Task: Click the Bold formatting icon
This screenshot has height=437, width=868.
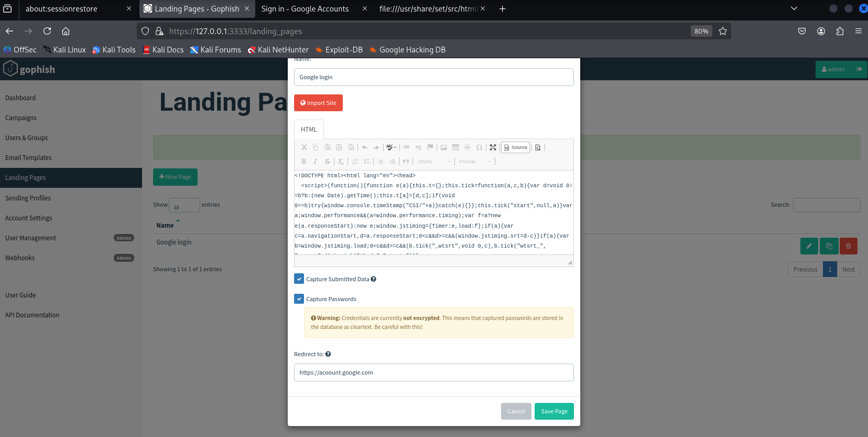Action: [x=304, y=162]
